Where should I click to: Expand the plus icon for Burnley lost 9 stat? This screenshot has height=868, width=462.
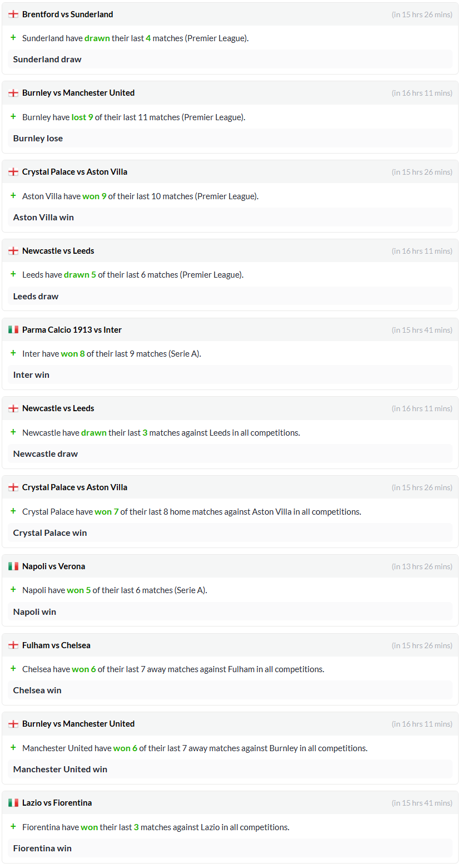pos(13,117)
